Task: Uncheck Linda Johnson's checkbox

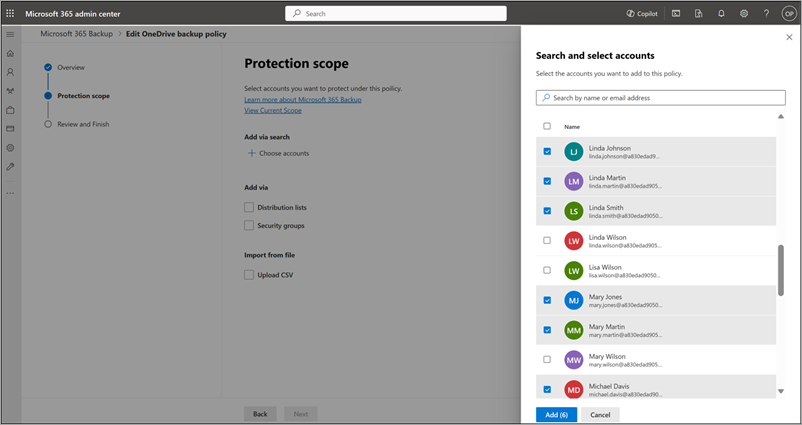Action: click(x=547, y=151)
